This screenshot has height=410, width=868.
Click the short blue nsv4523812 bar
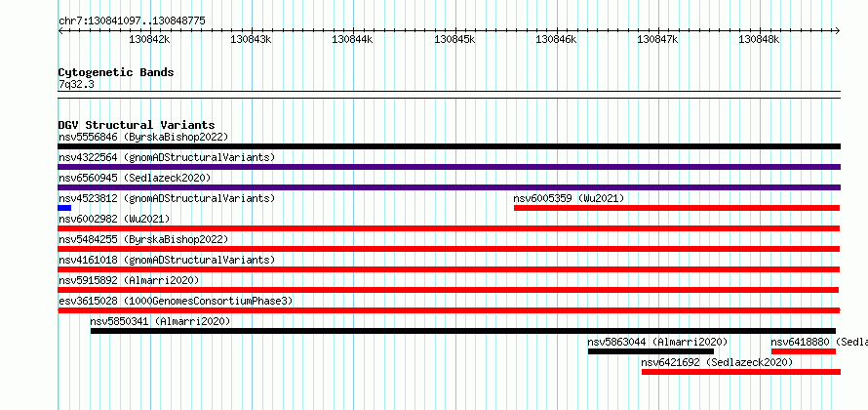(x=64, y=208)
